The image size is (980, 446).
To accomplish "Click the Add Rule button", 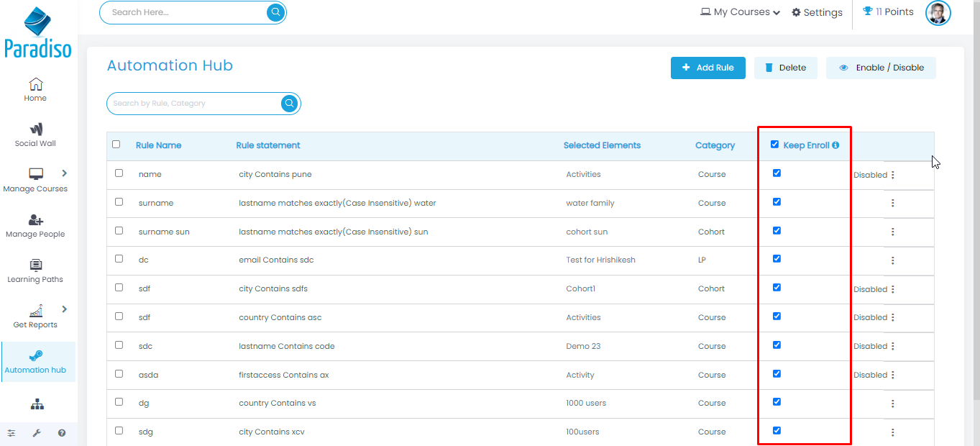I will [707, 68].
